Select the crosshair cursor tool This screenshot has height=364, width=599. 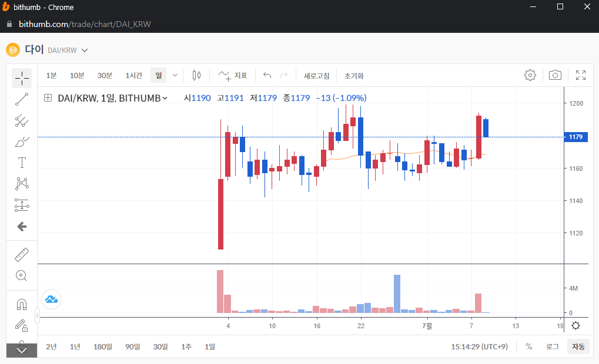point(22,78)
